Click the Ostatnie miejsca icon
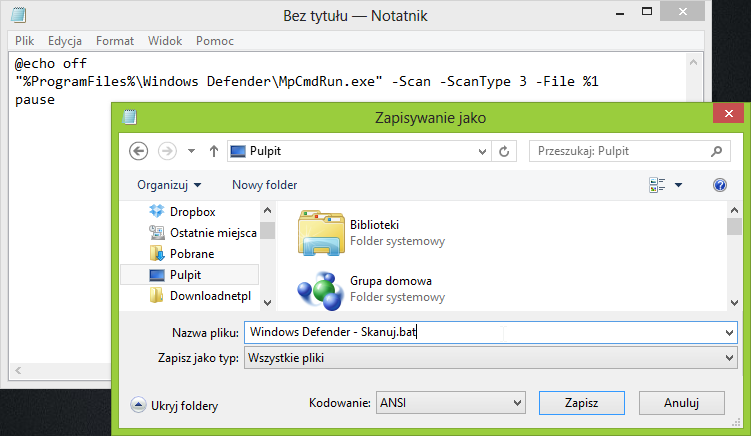 point(157,232)
